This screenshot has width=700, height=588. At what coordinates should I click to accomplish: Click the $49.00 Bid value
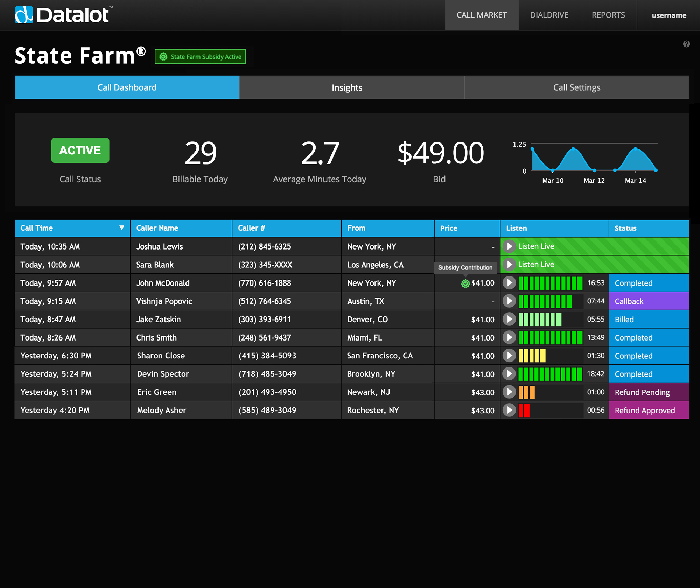[x=441, y=153]
